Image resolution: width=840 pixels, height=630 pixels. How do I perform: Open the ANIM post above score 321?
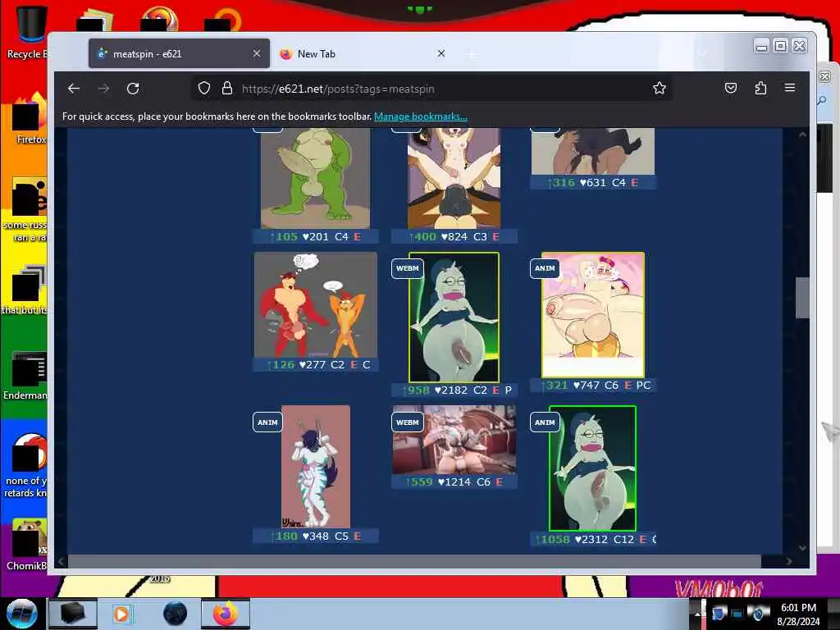(x=592, y=315)
